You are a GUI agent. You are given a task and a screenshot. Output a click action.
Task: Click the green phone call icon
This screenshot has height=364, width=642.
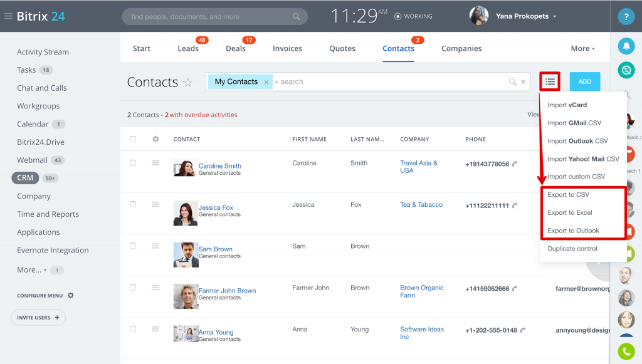626,351
